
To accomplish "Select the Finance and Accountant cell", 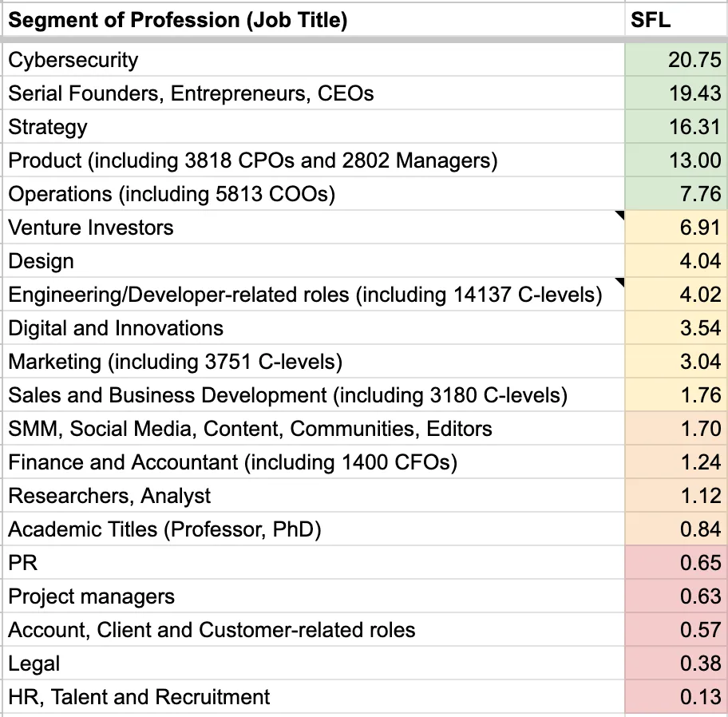I will pyautogui.click(x=314, y=462).
